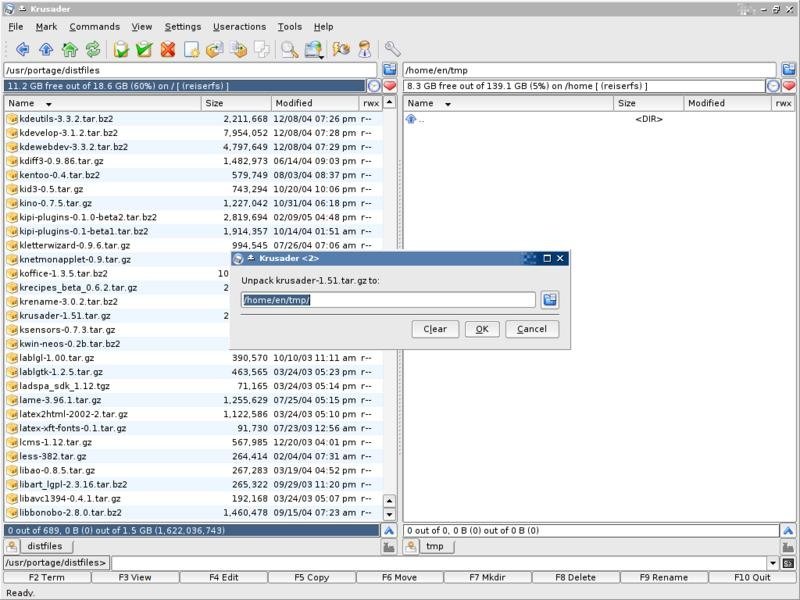This screenshot has width=800, height=600.
Task: Cancel the unpack dialog
Action: point(531,329)
